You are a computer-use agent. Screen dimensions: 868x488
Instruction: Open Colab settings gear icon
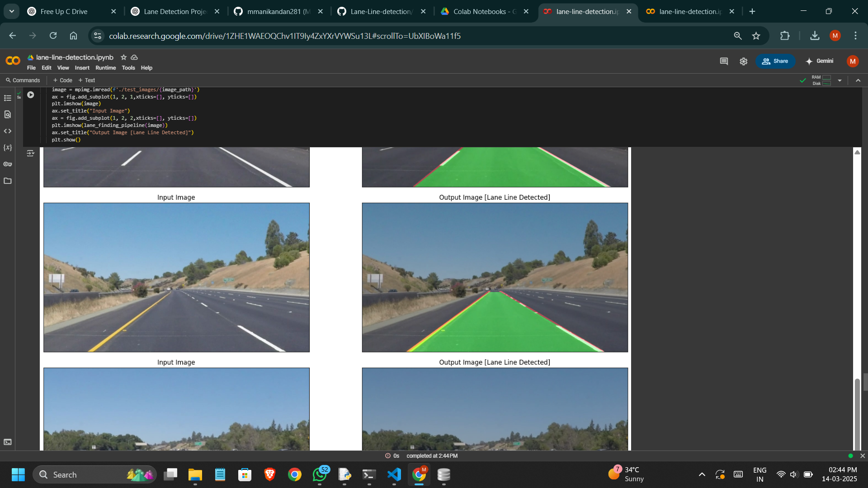(744, 61)
